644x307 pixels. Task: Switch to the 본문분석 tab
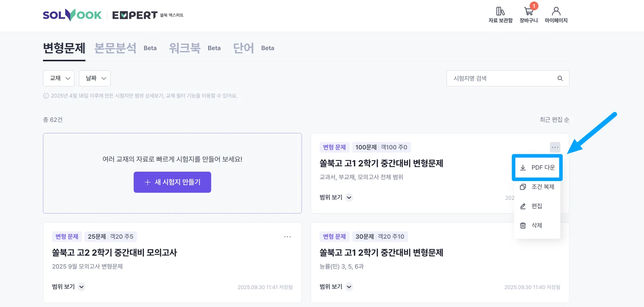click(x=115, y=48)
